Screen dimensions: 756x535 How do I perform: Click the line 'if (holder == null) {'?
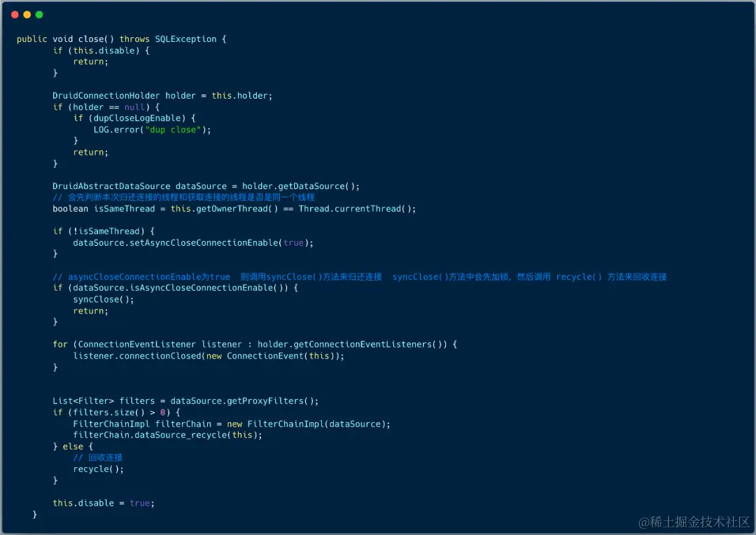click(106, 107)
